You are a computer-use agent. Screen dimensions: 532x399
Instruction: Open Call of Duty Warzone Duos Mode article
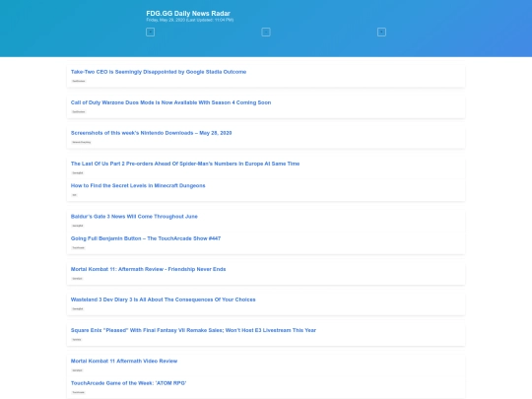click(x=170, y=102)
